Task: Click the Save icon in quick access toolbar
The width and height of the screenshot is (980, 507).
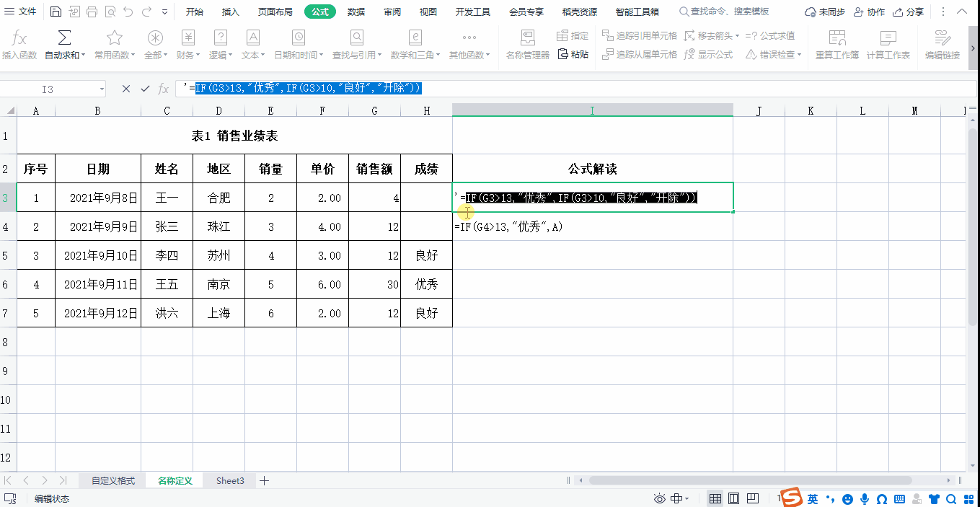Action: point(56,12)
